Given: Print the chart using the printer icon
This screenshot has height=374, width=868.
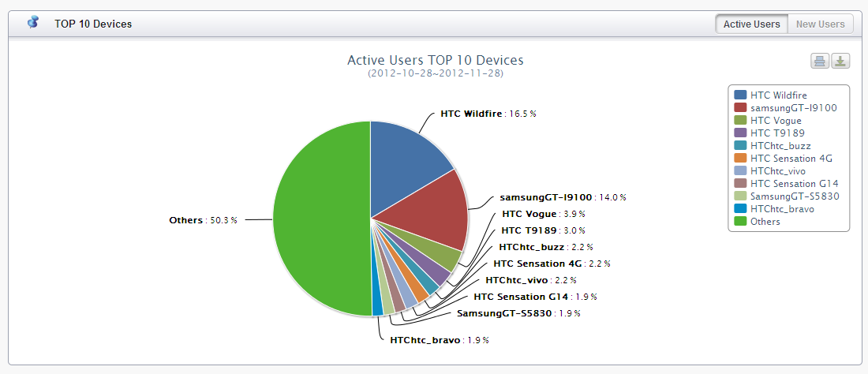Looking at the screenshot, I should pyautogui.click(x=820, y=61).
